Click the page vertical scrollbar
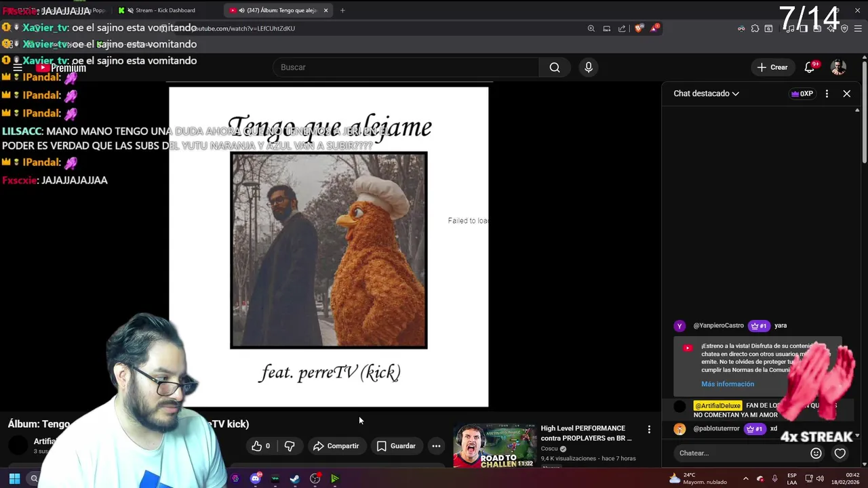 click(x=865, y=112)
